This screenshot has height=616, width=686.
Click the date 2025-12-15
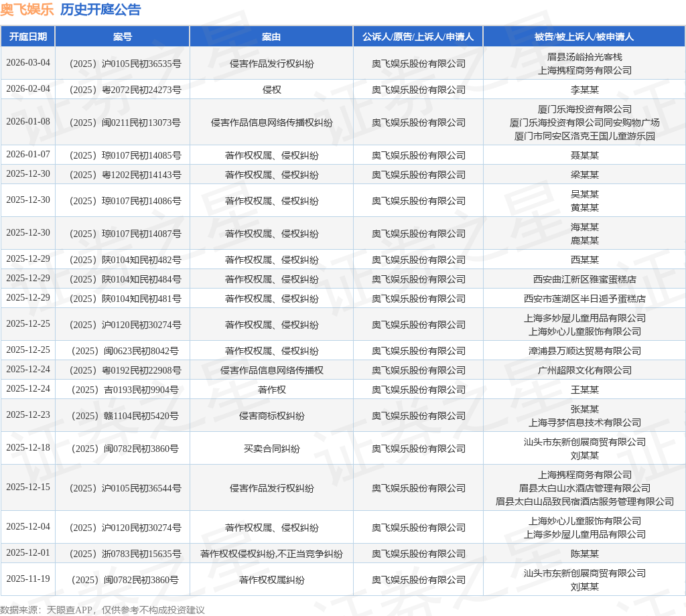(x=28, y=487)
